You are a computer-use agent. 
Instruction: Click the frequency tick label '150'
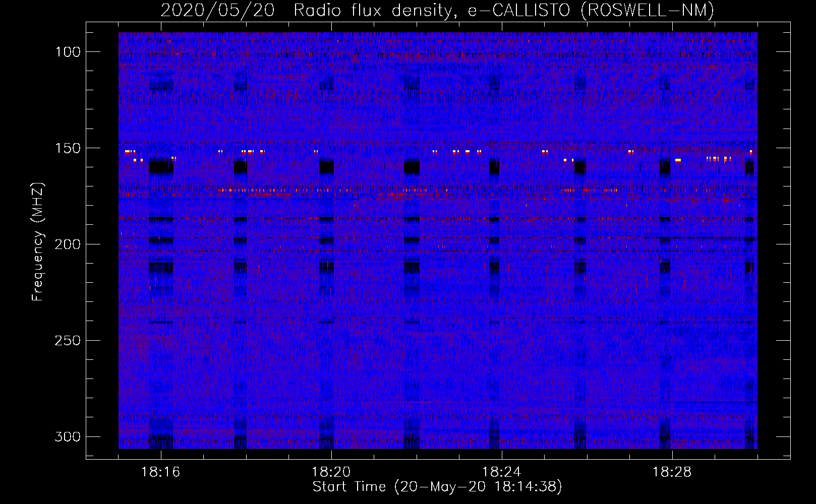tap(67, 148)
